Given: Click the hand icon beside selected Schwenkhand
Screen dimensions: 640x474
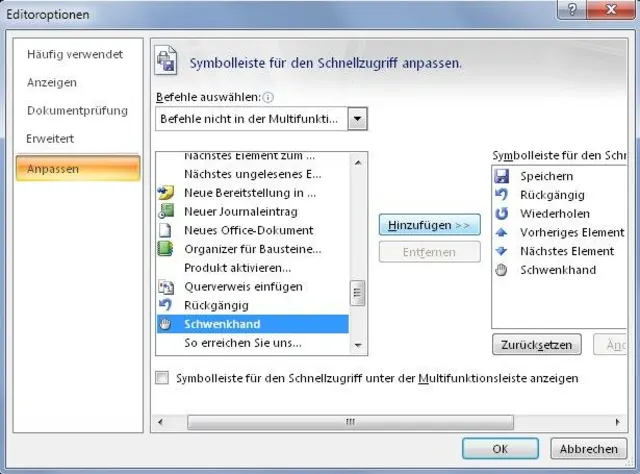Looking at the screenshot, I should coord(165,324).
